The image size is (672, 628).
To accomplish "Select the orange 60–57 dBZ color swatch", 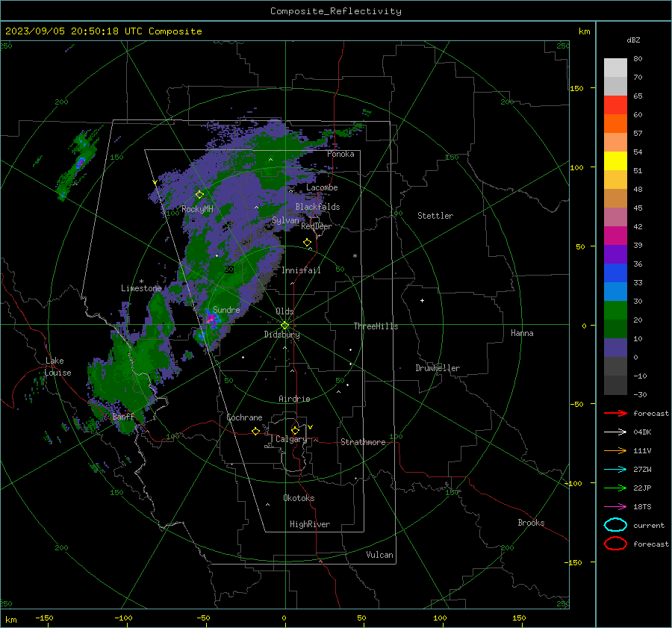I will (615, 124).
